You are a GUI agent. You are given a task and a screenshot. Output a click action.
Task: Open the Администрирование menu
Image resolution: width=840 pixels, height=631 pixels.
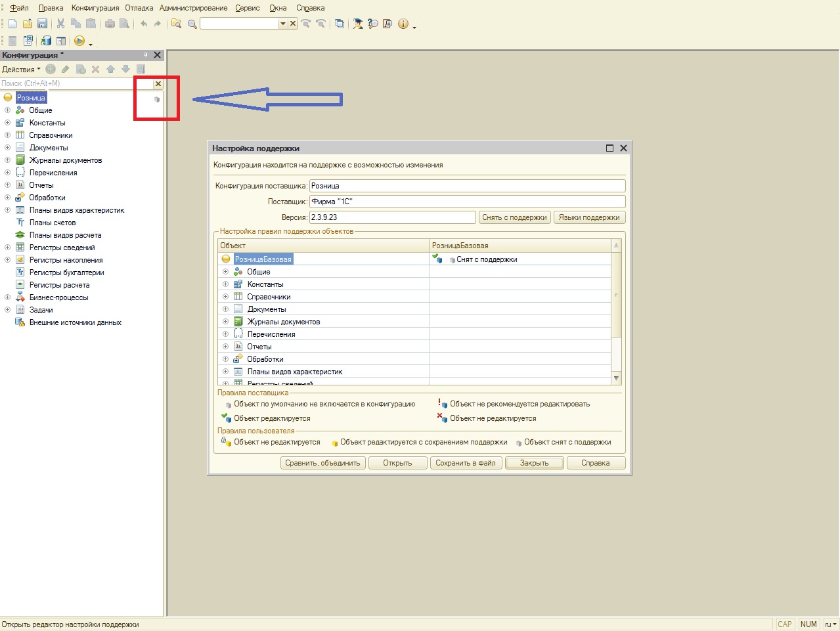click(x=193, y=8)
